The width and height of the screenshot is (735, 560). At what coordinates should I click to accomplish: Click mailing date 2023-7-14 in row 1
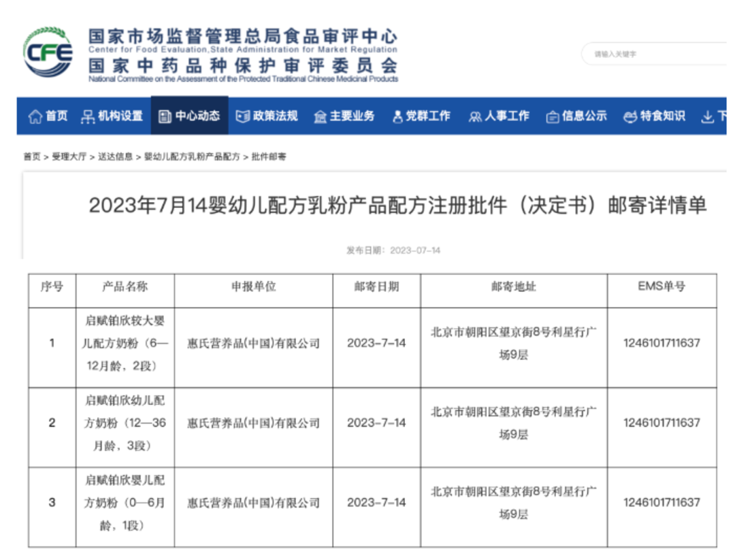tap(376, 343)
